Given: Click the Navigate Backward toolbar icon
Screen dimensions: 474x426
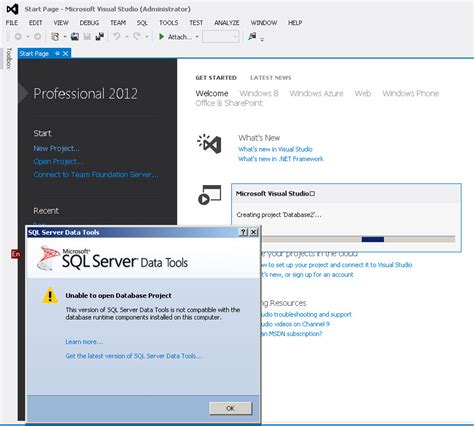Looking at the screenshot, I should [x=18, y=37].
